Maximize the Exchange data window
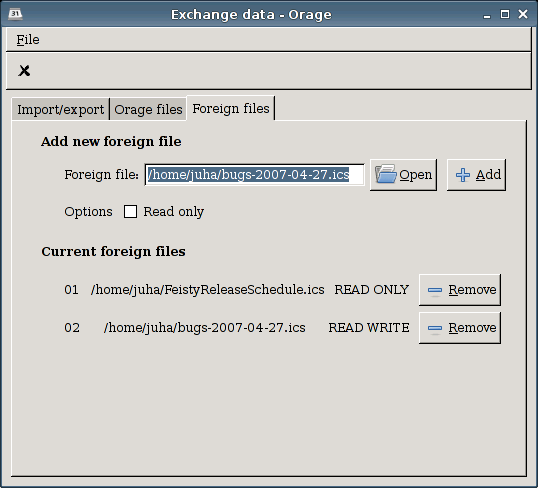Screen dimensions: 538x488 click(x=505, y=14)
